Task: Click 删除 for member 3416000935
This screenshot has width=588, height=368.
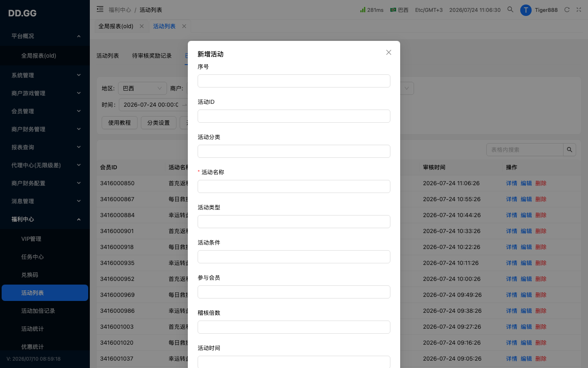Action: [541, 263]
